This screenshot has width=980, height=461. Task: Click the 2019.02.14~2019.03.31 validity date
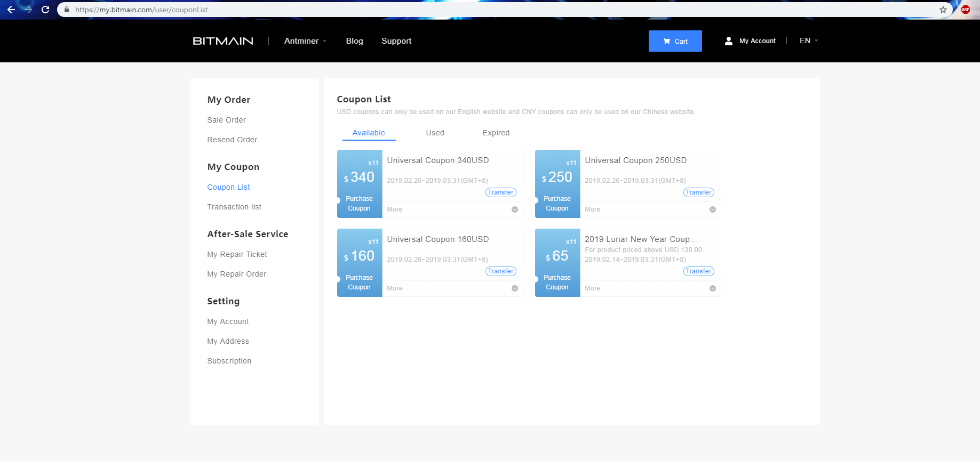[635, 260]
